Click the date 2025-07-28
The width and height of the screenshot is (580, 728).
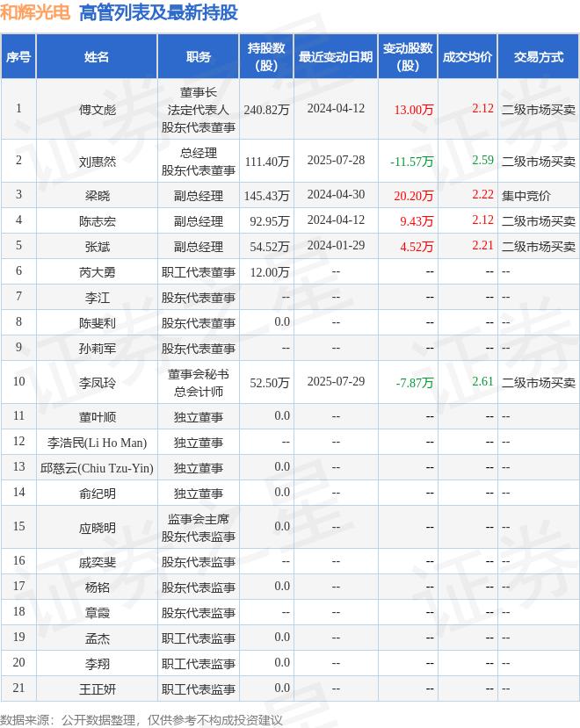[336, 160]
